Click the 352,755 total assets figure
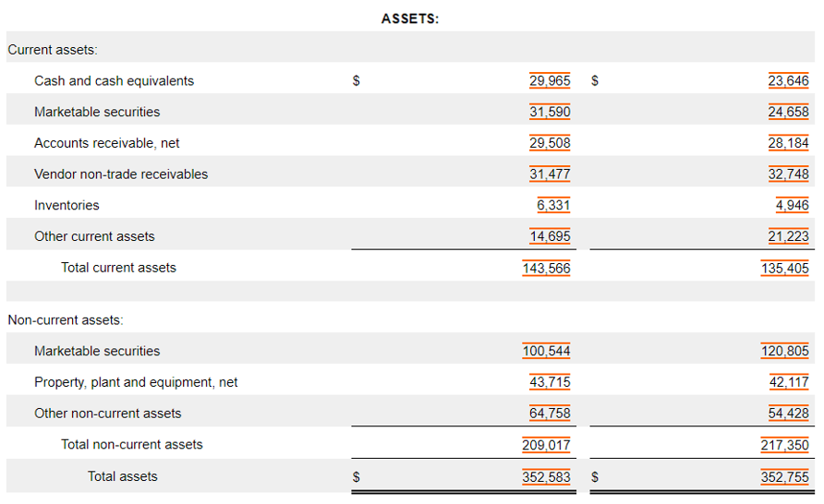This screenshot has height=504, width=824. [x=785, y=477]
